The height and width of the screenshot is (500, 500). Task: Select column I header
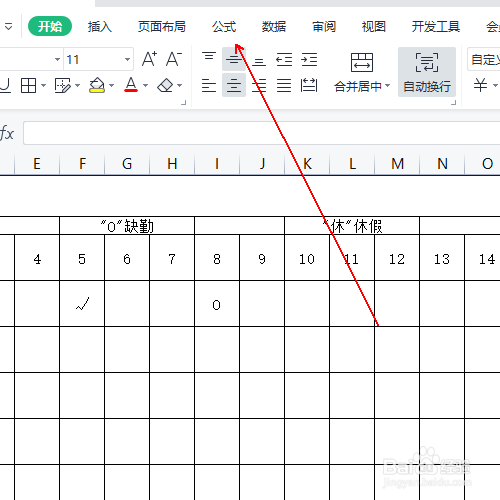pyautogui.click(x=217, y=164)
